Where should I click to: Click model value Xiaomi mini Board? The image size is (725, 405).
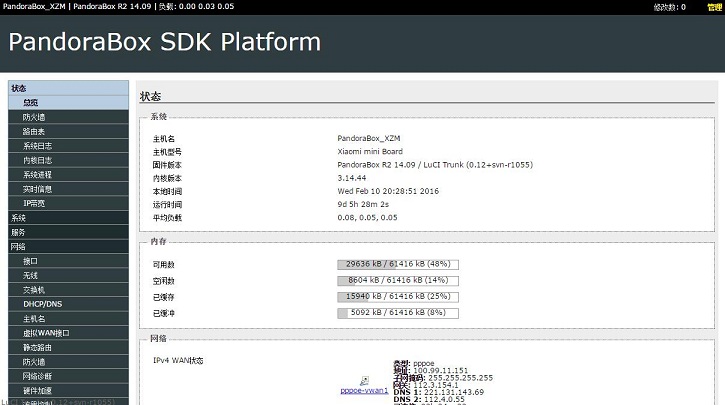click(370, 151)
